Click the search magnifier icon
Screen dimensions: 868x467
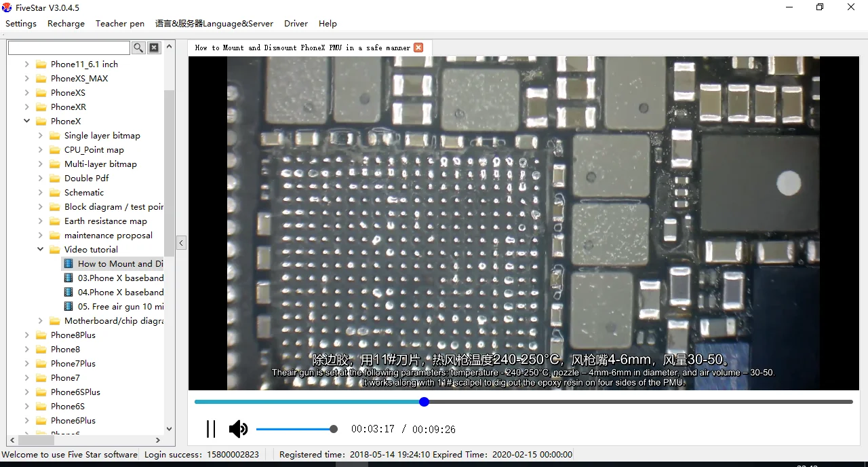pos(138,48)
